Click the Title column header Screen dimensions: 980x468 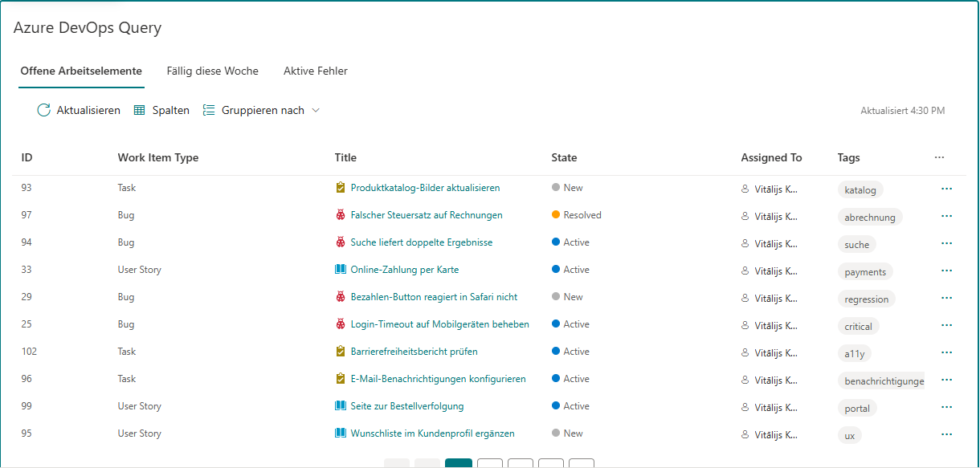[345, 157]
